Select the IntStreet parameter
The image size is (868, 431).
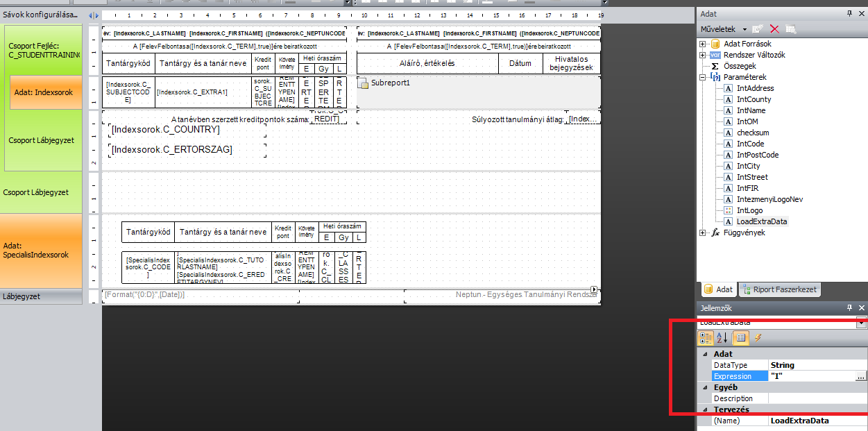point(752,177)
